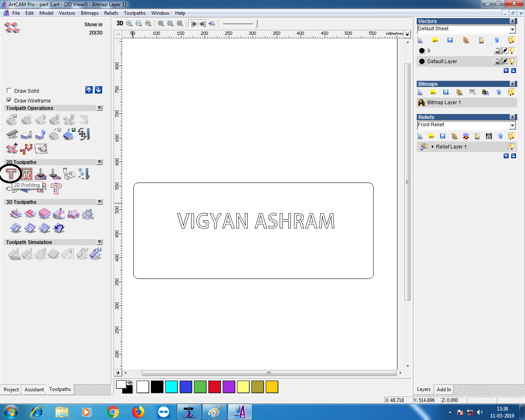Select the Engraving 'ea' toolpath icon
525x420 pixels.
pos(69,174)
